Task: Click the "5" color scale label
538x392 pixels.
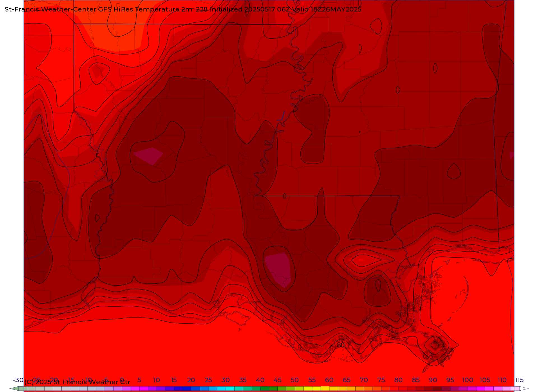Action: (x=139, y=380)
